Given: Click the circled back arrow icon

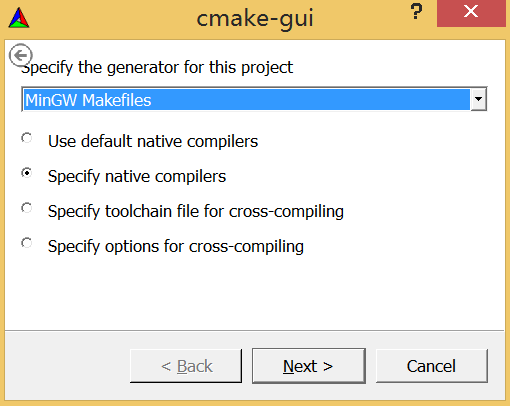Looking at the screenshot, I should pos(21,55).
